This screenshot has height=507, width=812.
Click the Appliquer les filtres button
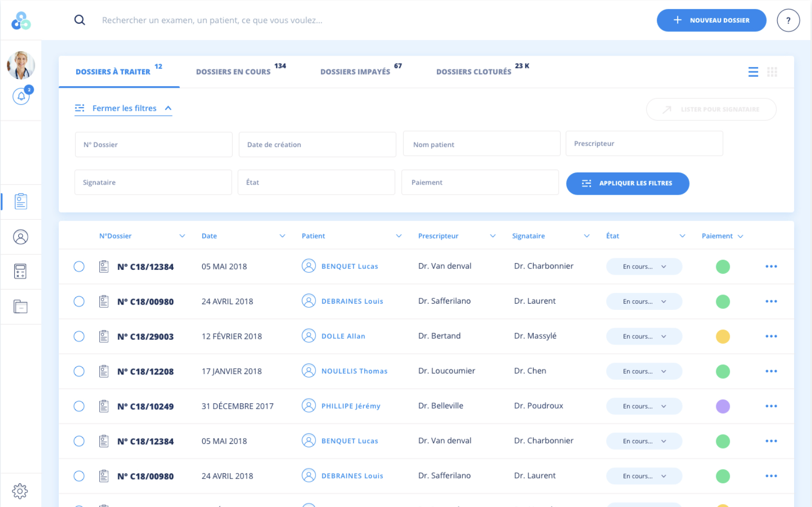(628, 183)
